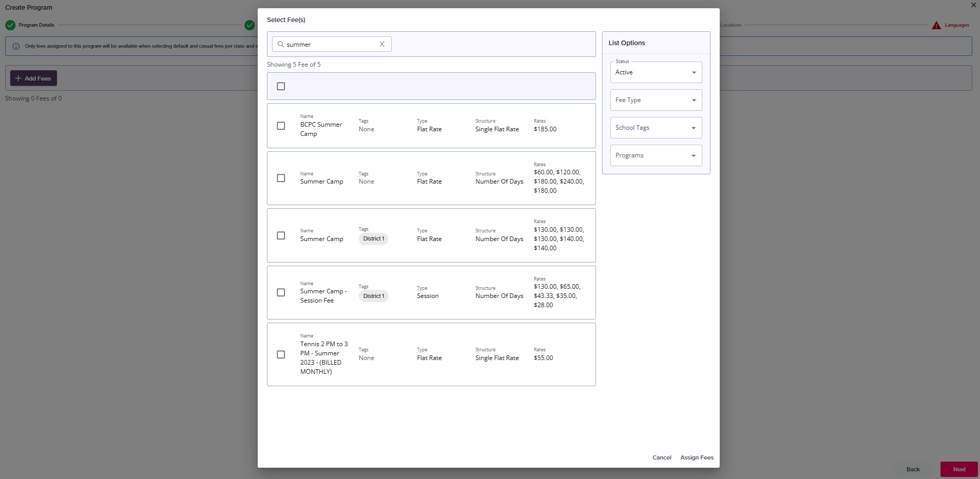Image resolution: width=980 pixels, height=479 pixels.
Task: Click the search magnifier icon
Action: click(281, 44)
